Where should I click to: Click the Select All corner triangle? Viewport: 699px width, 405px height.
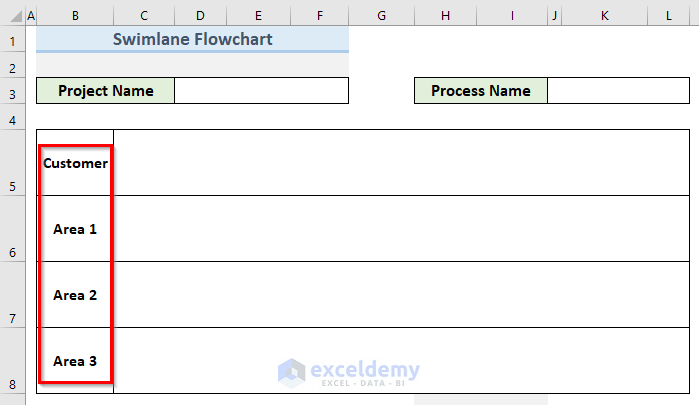click(12, 16)
